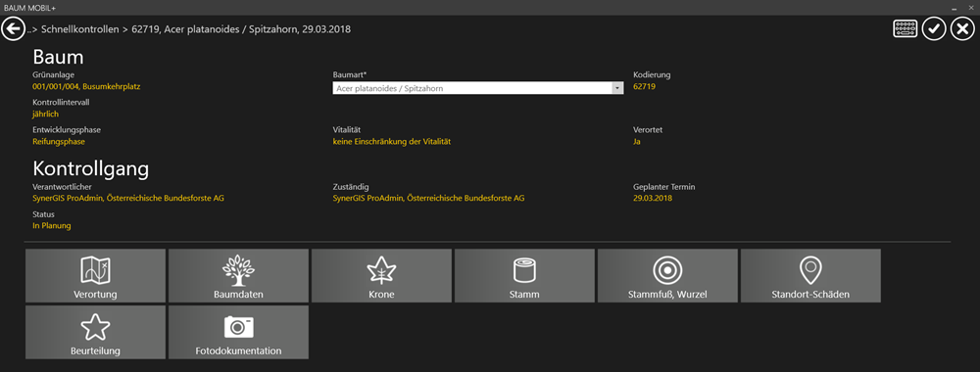Open the Krone leaf tile
The image size is (980, 372).
coord(382,276)
